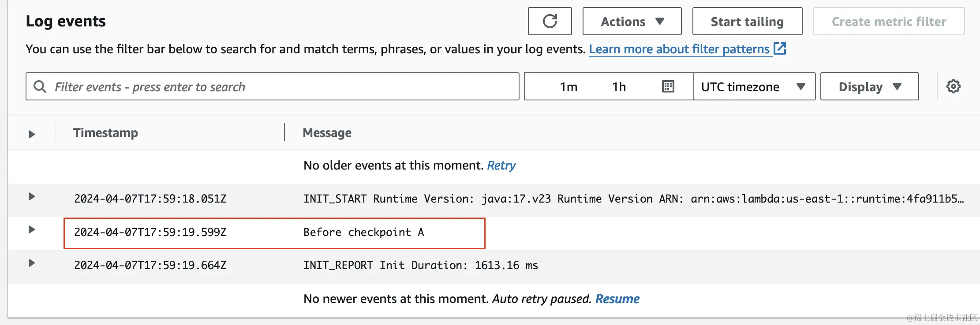Expand the INIT_REPORT log event row
Viewport: 980px width, 325px height.
click(x=31, y=263)
